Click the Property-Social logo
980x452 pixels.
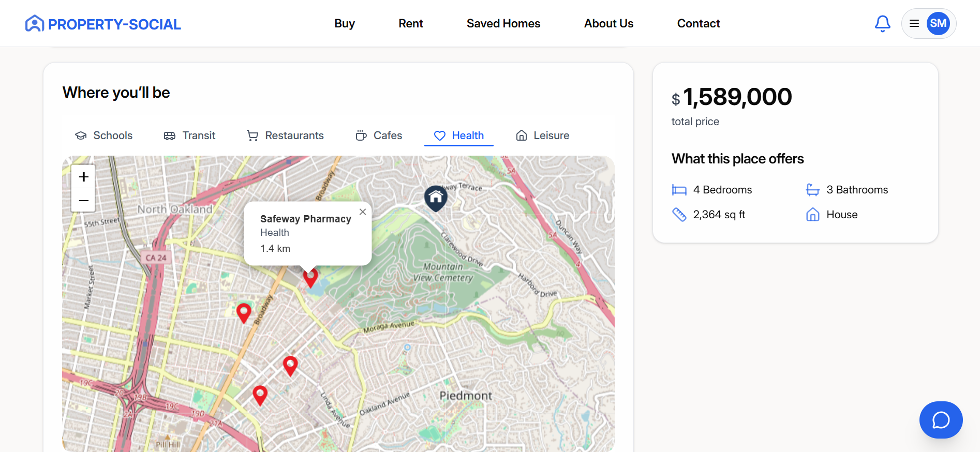click(x=103, y=24)
